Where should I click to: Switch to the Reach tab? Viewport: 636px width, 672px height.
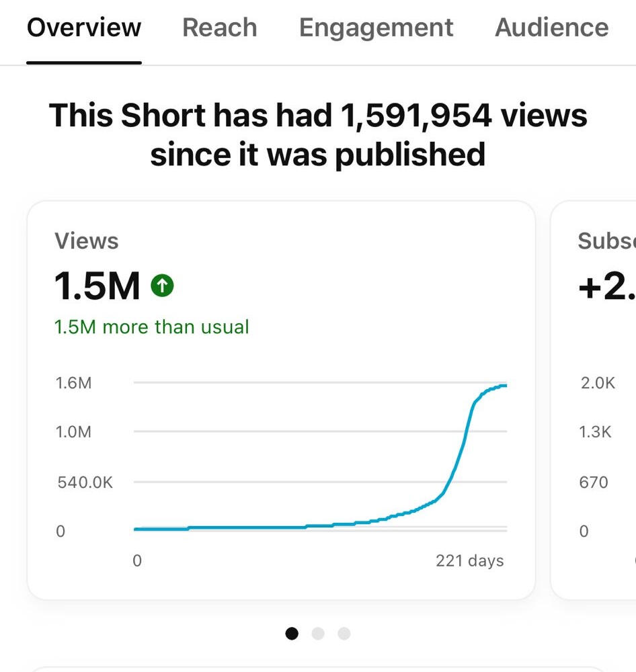coord(220,28)
